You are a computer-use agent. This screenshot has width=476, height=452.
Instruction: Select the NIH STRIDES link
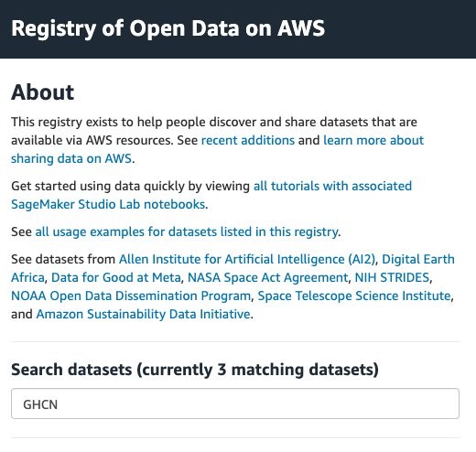pyautogui.click(x=392, y=277)
